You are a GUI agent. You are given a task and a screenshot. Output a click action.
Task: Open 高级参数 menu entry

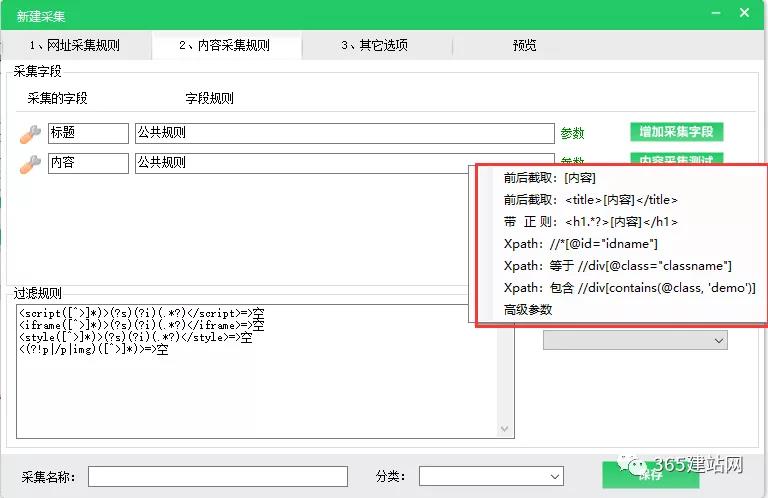[528, 310]
